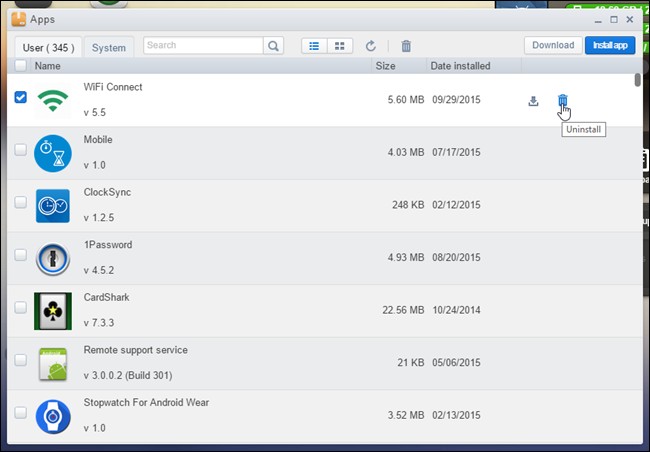
Task: Click the 5.60 MB size value
Action: pyautogui.click(x=406, y=100)
